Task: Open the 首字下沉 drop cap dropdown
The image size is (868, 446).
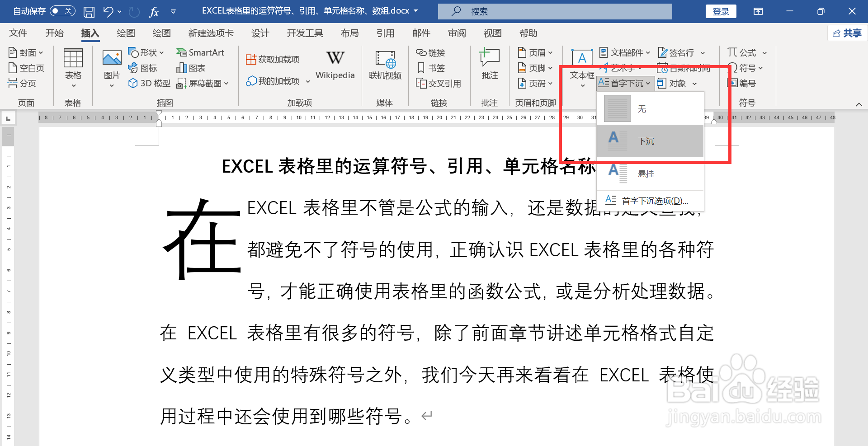Action: tap(625, 83)
